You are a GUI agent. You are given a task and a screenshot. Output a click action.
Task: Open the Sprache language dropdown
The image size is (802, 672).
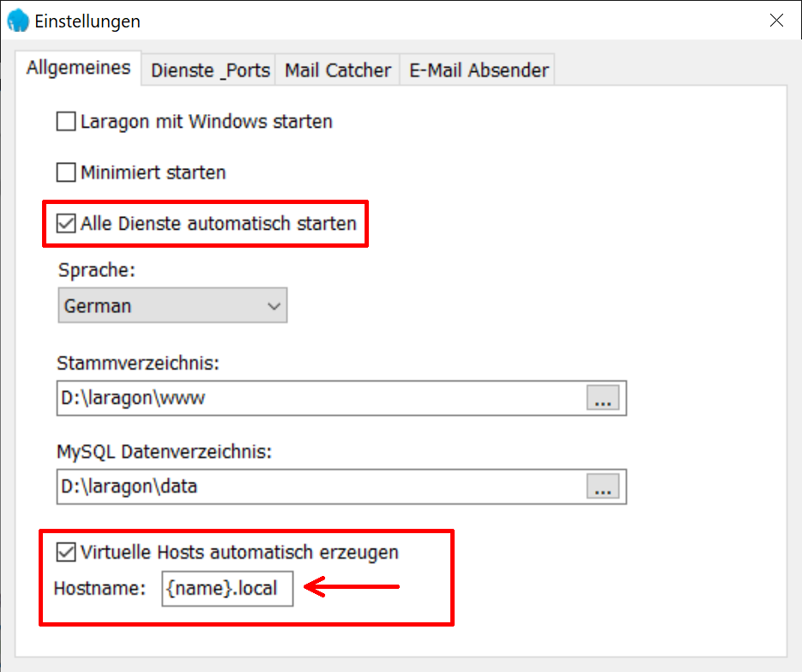(x=172, y=306)
